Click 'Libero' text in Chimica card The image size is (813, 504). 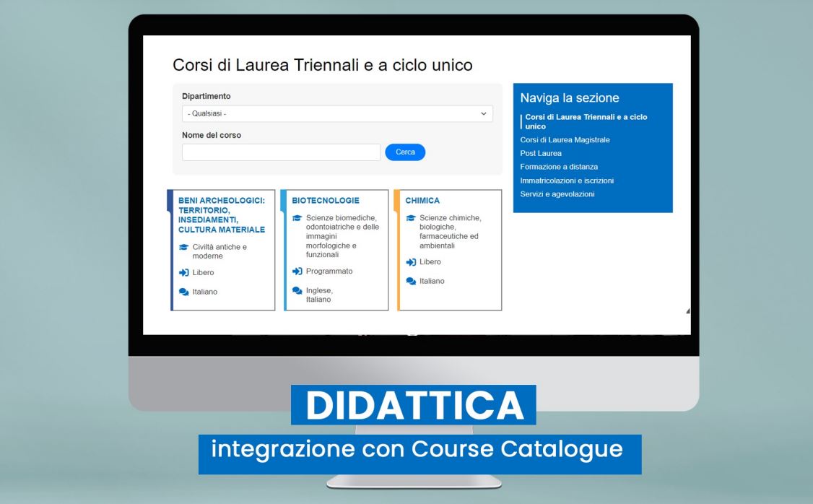430,262
